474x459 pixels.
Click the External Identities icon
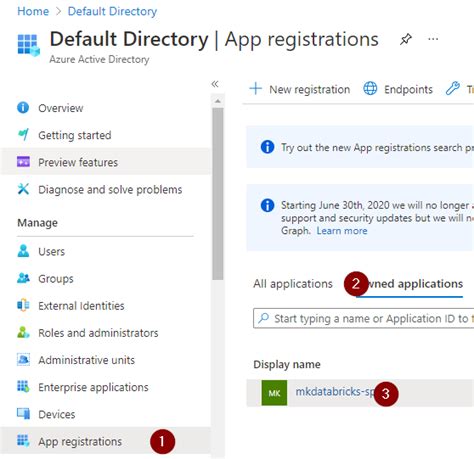(23, 305)
